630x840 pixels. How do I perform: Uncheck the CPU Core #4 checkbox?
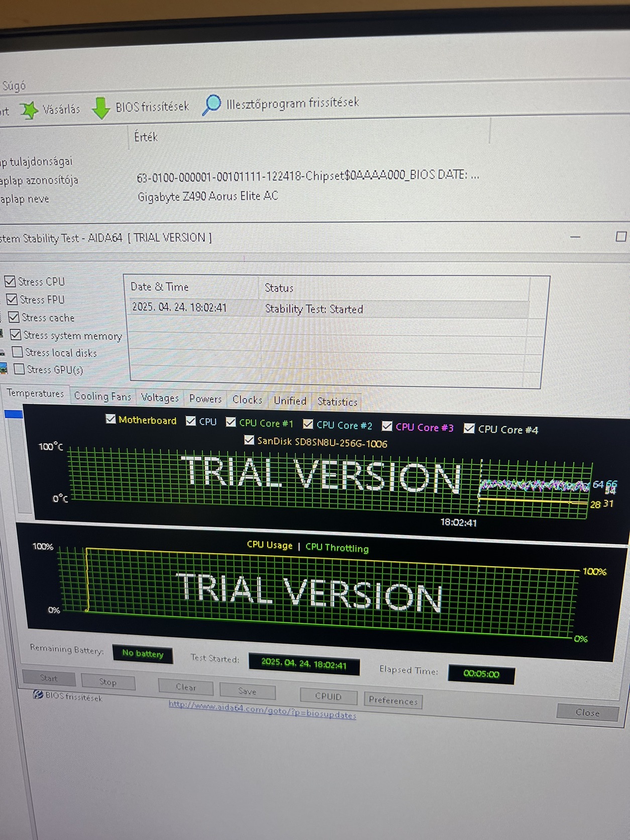point(469,428)
